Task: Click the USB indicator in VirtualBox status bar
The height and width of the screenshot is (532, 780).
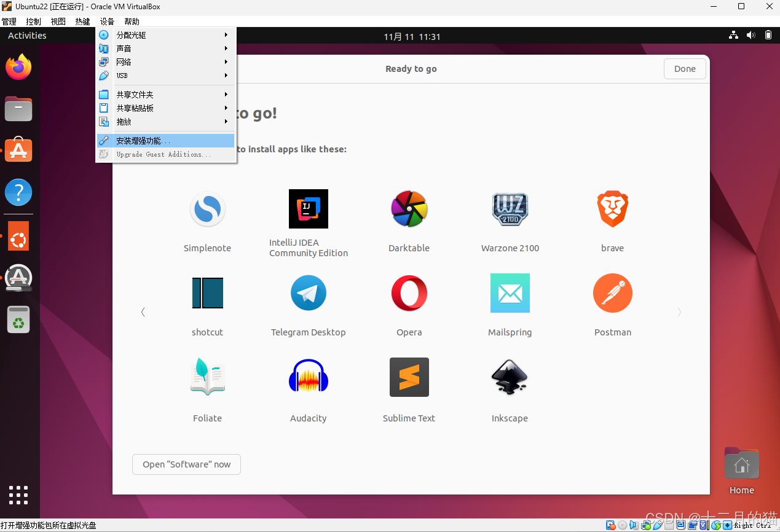Action: coord(657,525)
